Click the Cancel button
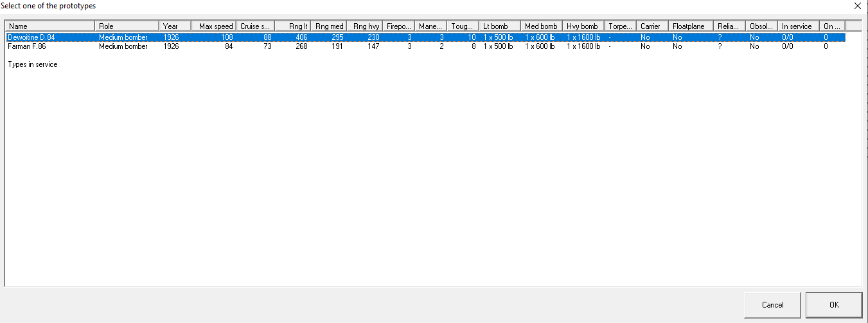Viewport: 868px width, 323px height. click(x=772, y=304)
